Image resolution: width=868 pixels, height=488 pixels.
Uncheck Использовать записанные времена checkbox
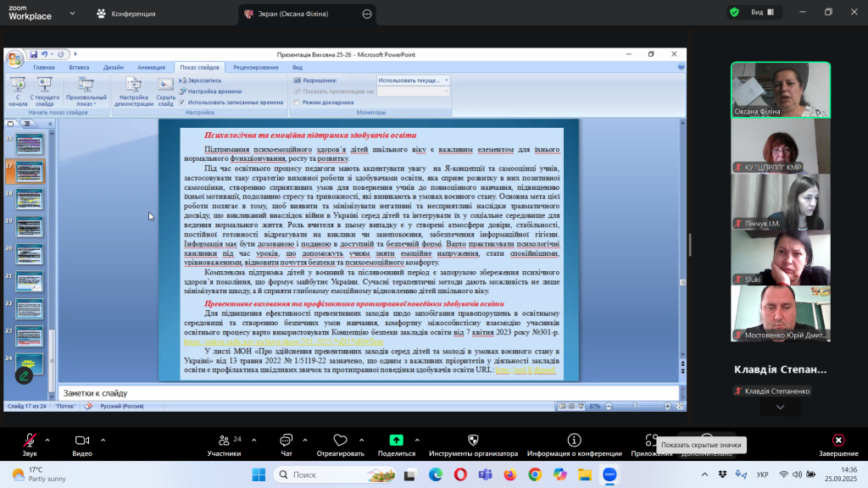coord(182,102)
